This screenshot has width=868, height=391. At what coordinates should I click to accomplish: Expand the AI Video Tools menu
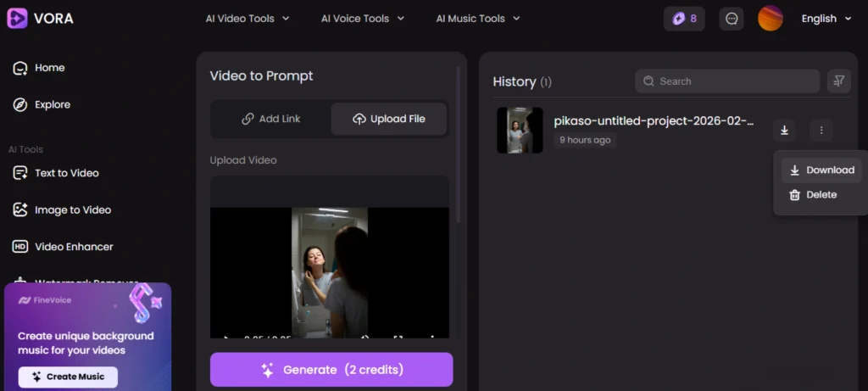click(x=248, y=19)
